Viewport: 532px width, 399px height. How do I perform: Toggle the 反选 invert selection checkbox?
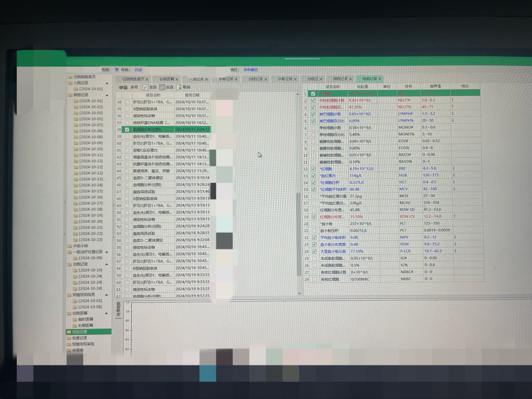click(162, 87)
